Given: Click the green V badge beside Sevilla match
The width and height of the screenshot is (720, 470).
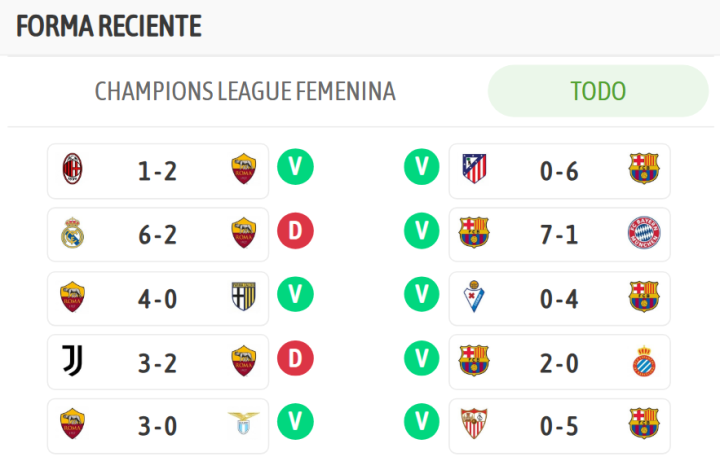Looking at the screenshot, I should coord(421,424).
